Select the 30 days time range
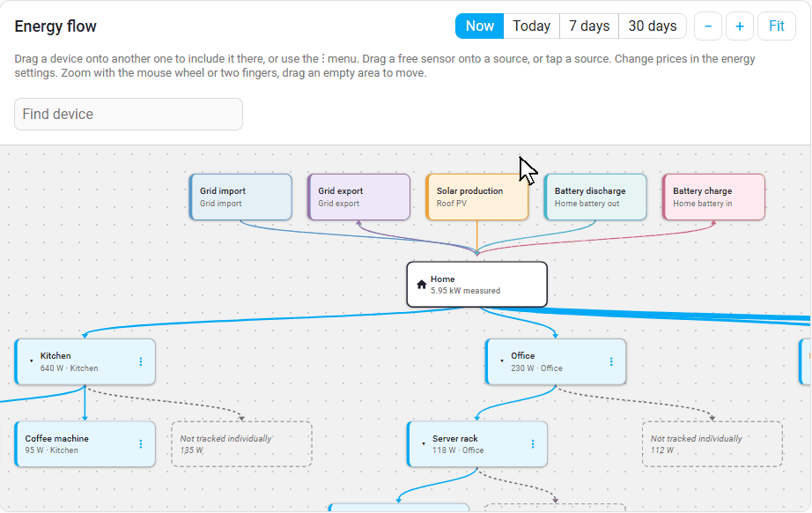The width and height of the screenshot is (812, 513). [x=653, y=26]
